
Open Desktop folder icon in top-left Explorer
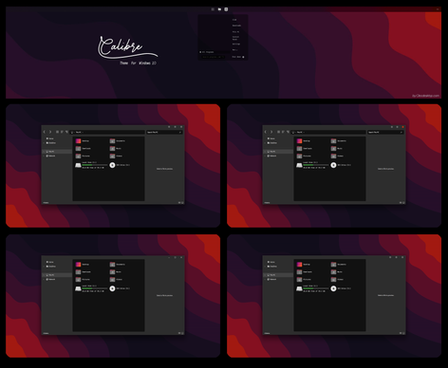78,141
